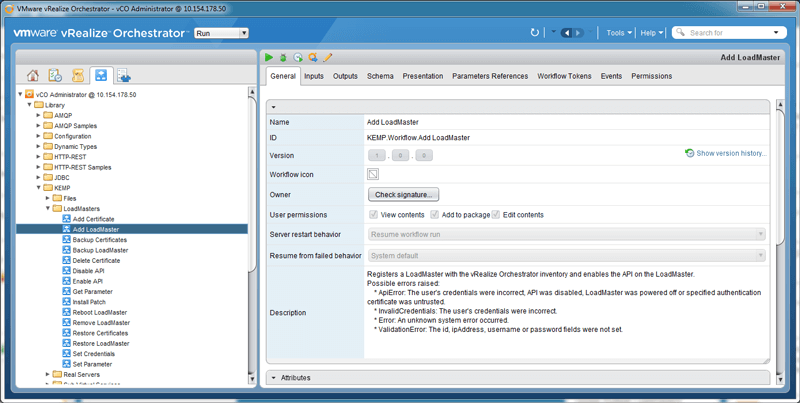
Task: Switch to the Events tab
Action: click(611, 76)
